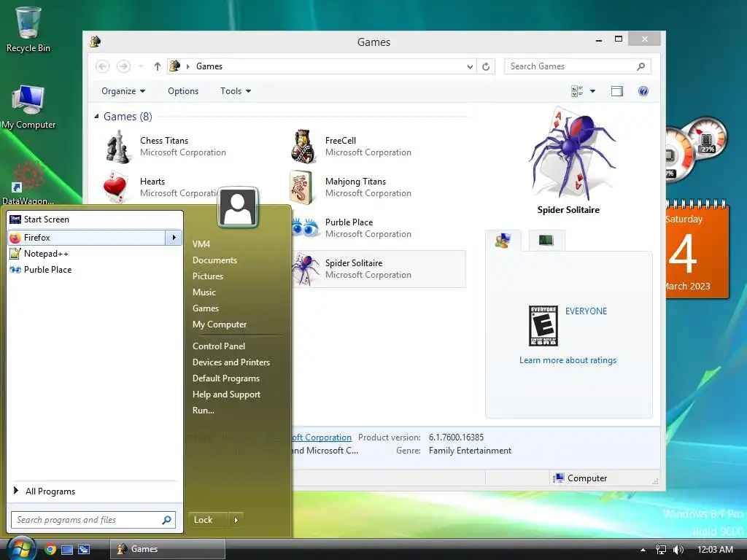Select the Spider Solitaire list icon
The width and height of the screenshot is (747, 560).
(306, 268)
